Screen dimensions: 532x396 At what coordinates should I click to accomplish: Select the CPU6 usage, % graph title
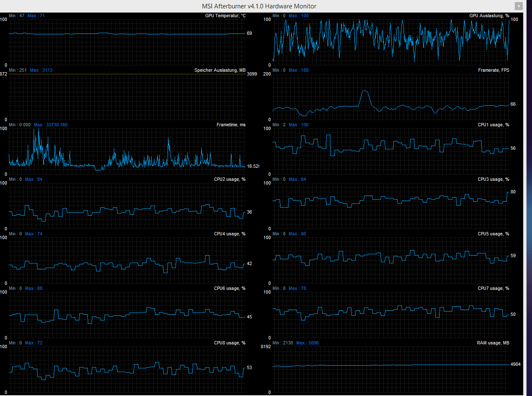click(230, 288)
